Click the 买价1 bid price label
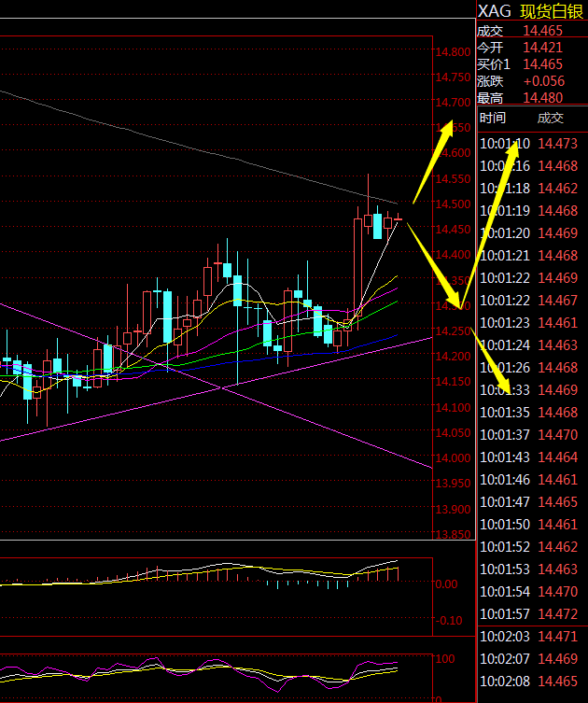Viewport: 588px width, 703px height. point(494,64)
